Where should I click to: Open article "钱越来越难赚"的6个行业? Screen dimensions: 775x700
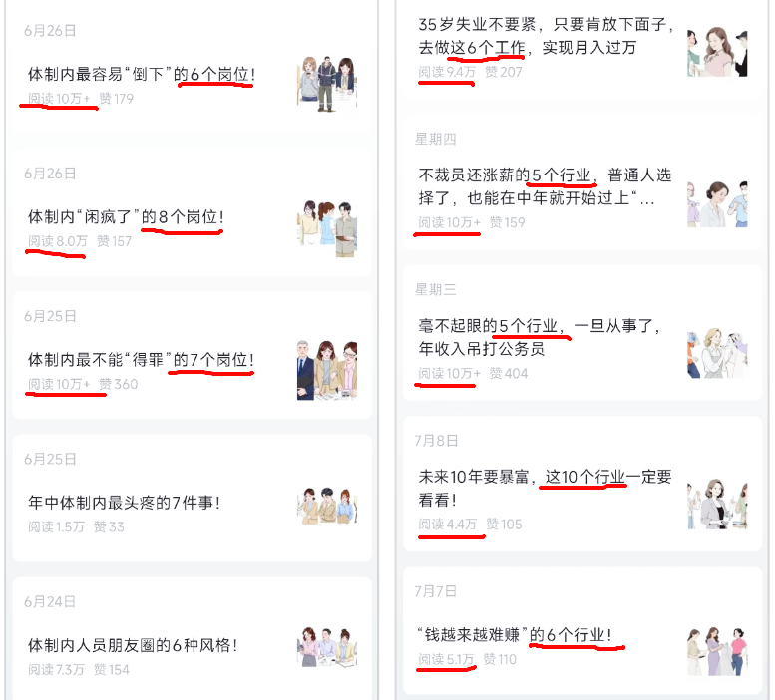point(515,635)
